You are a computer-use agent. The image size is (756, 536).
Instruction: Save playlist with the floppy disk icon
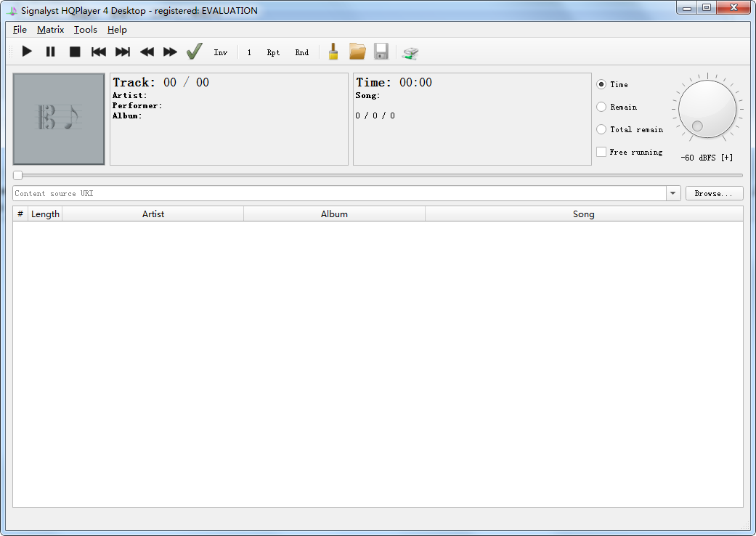pos(381,52)
